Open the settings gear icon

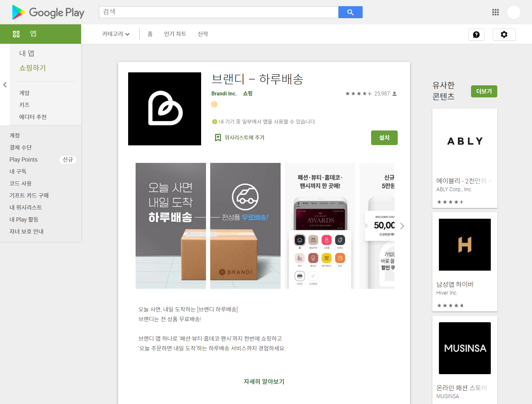point(504,34)
